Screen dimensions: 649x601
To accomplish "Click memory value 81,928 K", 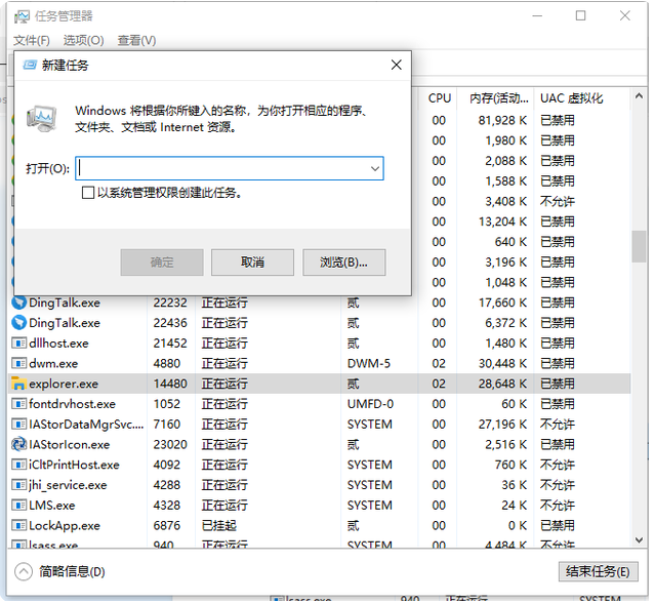I will (x=502, y=120).
